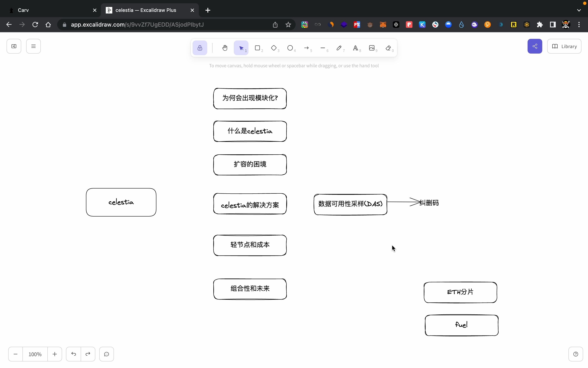Select the 轻节点和成本 box
This screenshot has width=588, height=368.
pos(250,245)
